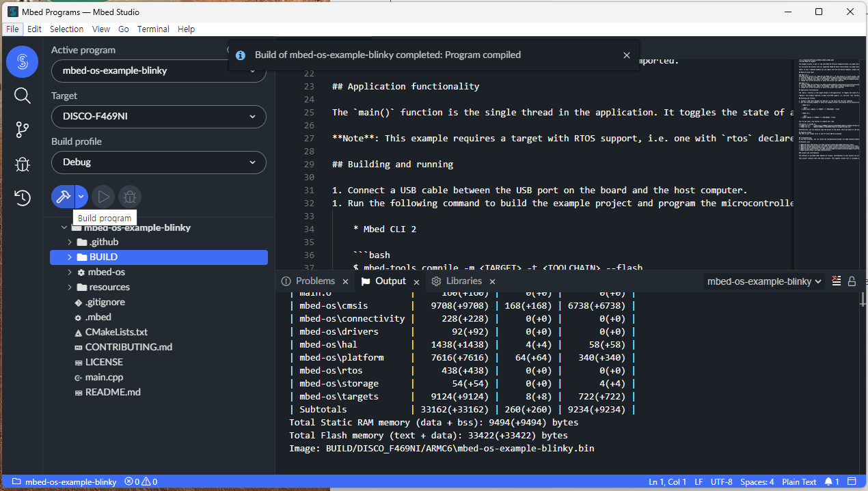Open the File menu

coord(12,29)
